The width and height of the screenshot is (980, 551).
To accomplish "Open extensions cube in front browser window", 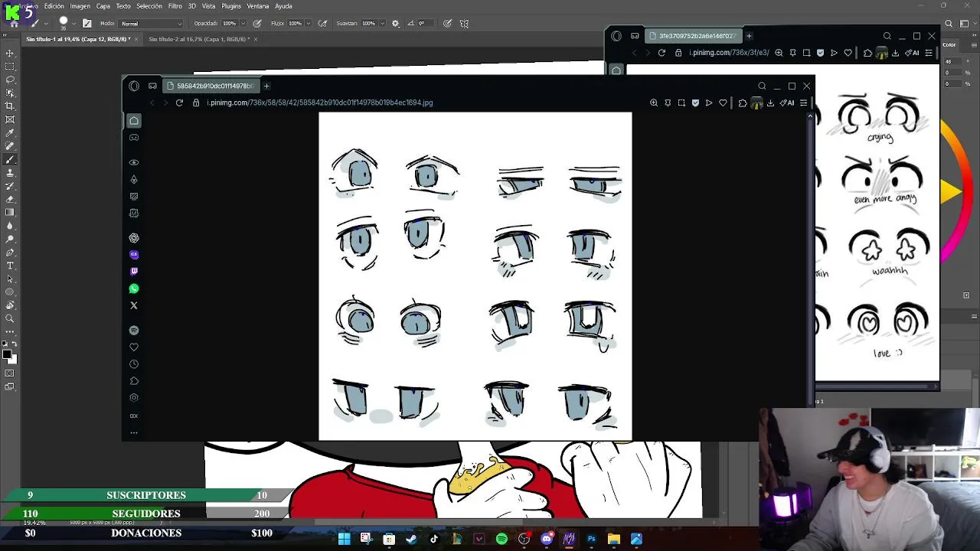I will click(x=743, y=103).
